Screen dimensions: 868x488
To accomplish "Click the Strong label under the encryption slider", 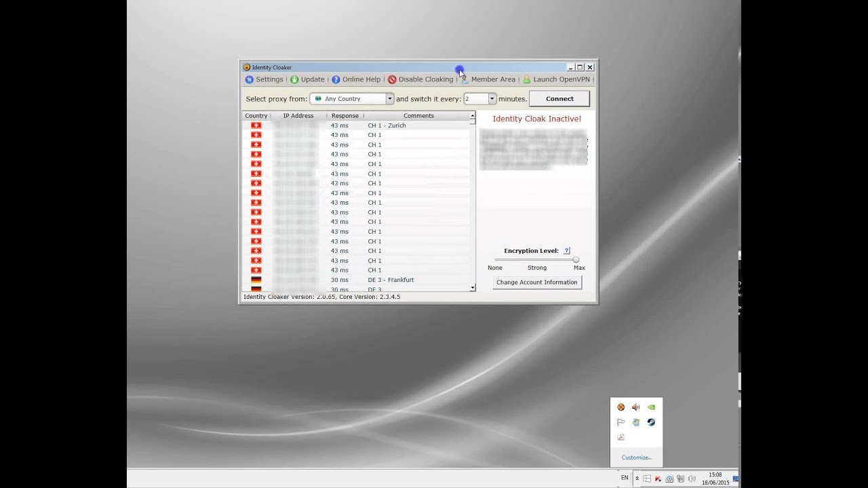I will pos(537,268).
